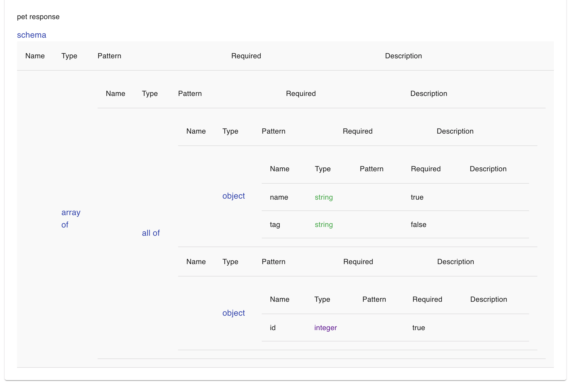Click the purple 'integer' type text
The height and width of the screenshot is (392, 573).
(x=325, y=328)
